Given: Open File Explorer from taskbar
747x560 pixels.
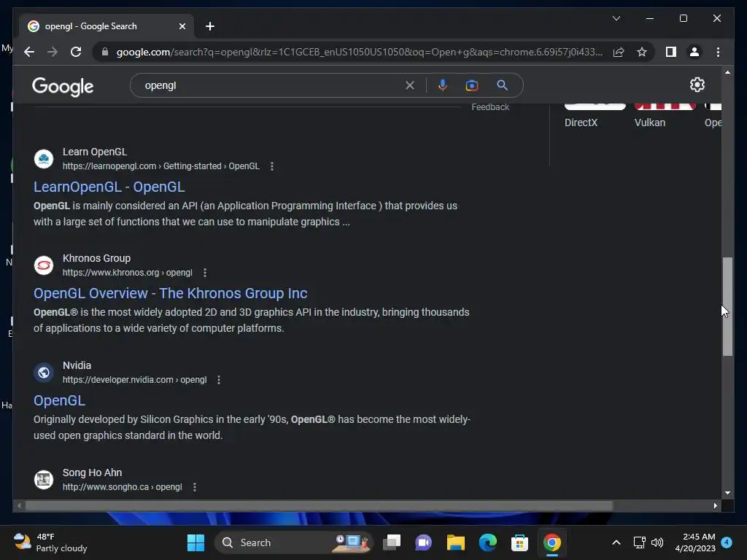Looking at the screenshot, I should (x=455, y=542).
